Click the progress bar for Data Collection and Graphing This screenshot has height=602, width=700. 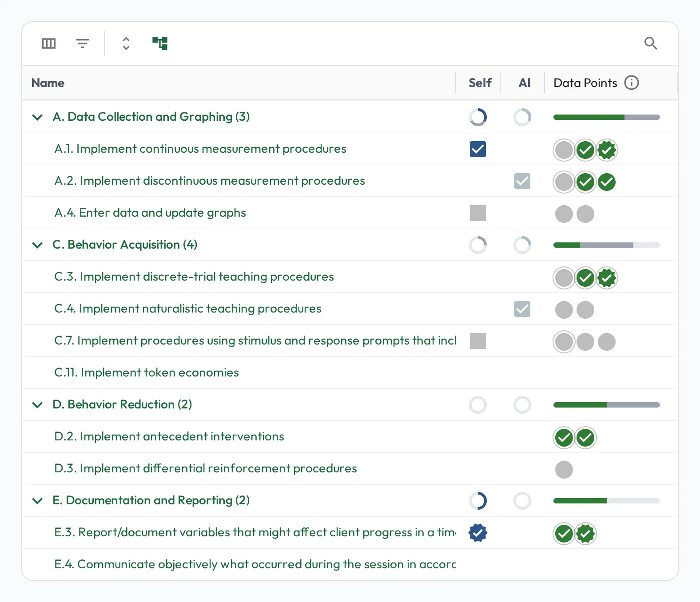(607, 117)
